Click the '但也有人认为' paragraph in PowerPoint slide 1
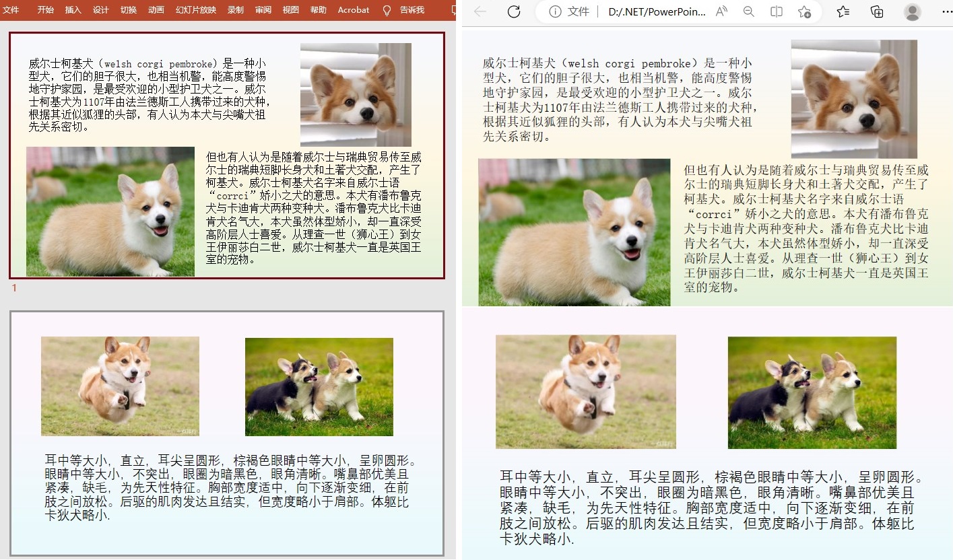Viewport: 953px width, 560px height. 314,208
